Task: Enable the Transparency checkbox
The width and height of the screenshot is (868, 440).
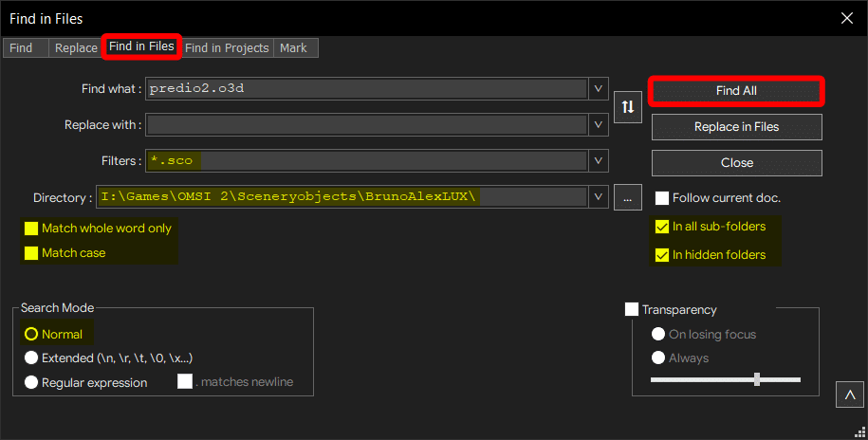Action: coord(632,309)
